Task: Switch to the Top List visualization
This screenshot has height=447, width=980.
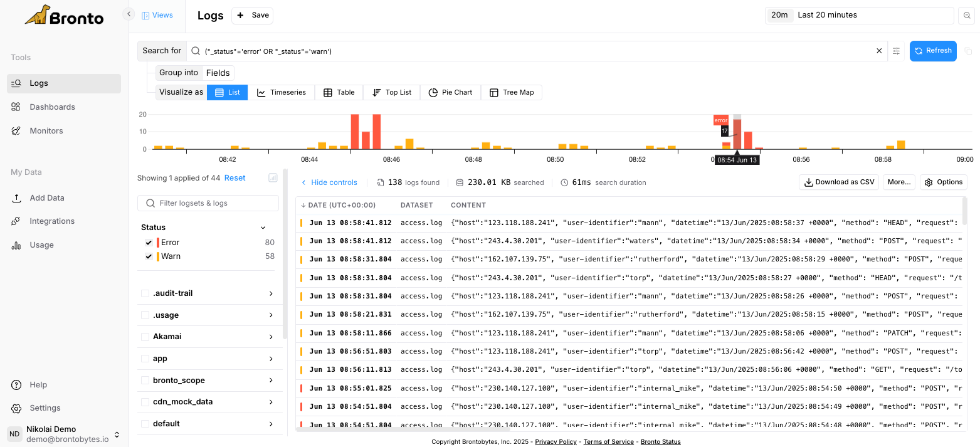Action: click(x=392, y=92)
